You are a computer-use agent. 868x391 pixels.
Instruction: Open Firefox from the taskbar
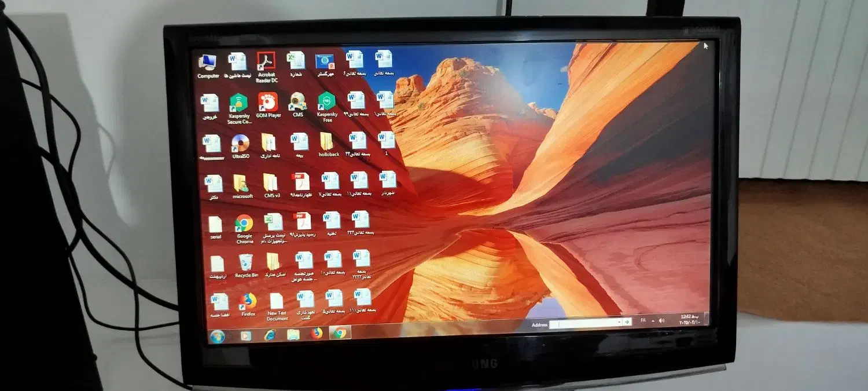(x=317, y=333)
